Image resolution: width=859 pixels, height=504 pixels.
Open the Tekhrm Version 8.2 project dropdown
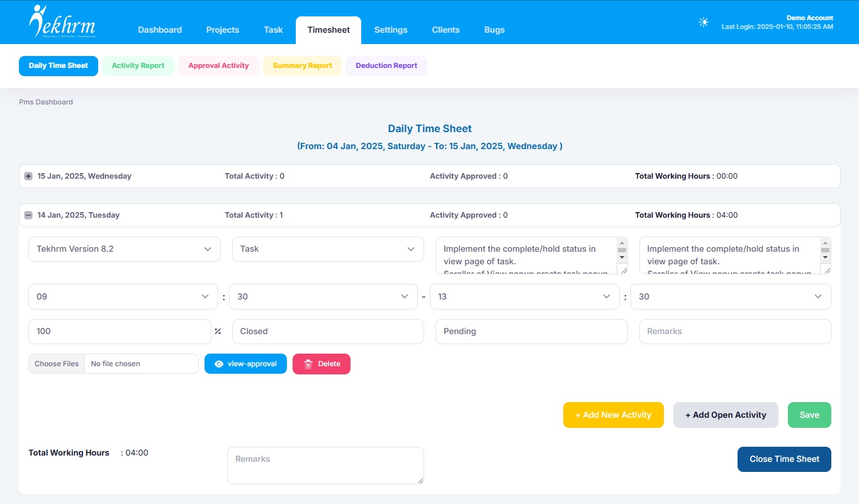click(125, 249)
